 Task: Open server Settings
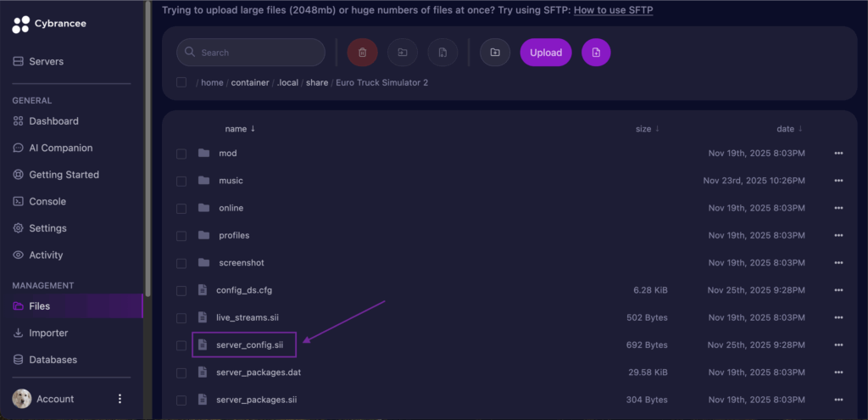point(40,228)
